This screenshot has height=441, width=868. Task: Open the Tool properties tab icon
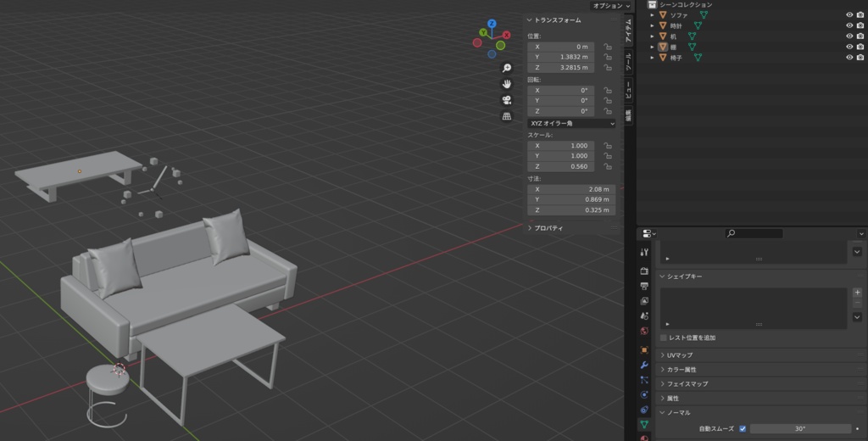[x=644, y=253]
